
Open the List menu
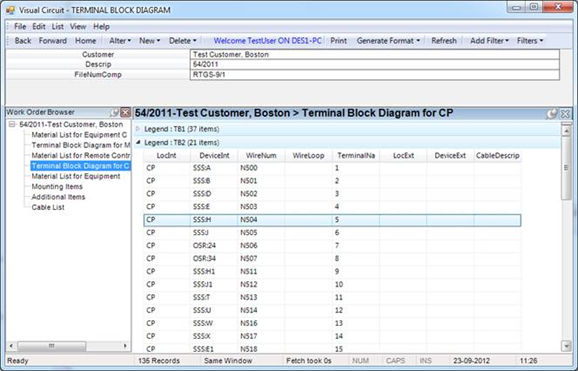click(x=58, y=27)
